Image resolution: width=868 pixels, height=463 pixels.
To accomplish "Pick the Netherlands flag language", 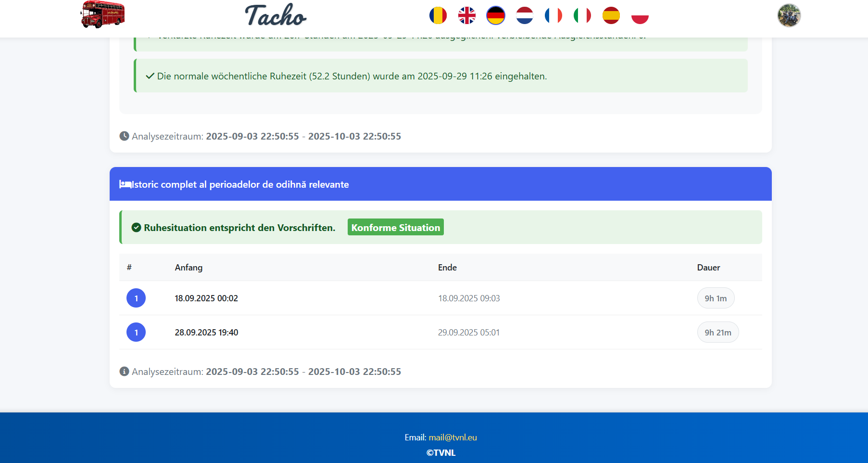I will click(524, 15).
